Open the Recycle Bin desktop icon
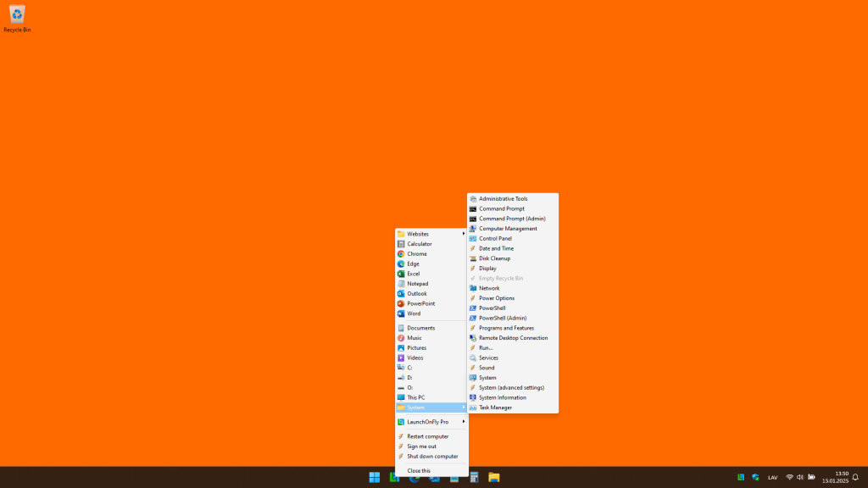This screenshot has height=488, width=868. pyautogui.click(x=17, y=18)
